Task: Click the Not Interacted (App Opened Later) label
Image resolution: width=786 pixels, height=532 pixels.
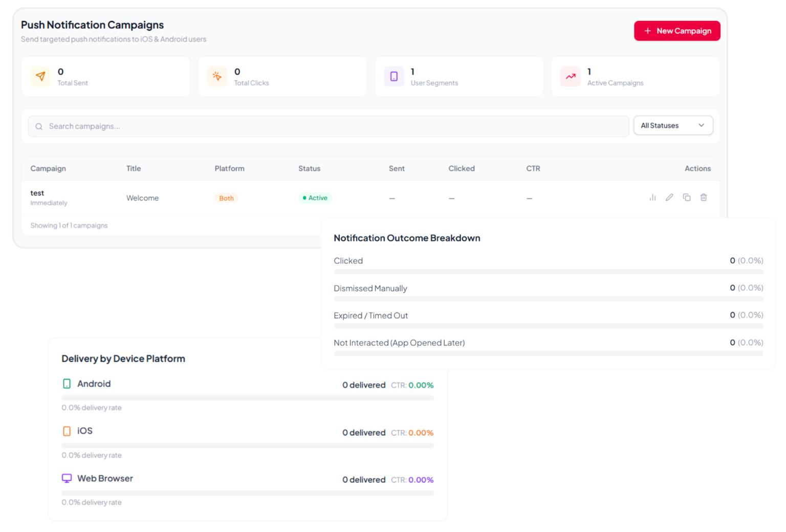Action: (x=399, y=343)
